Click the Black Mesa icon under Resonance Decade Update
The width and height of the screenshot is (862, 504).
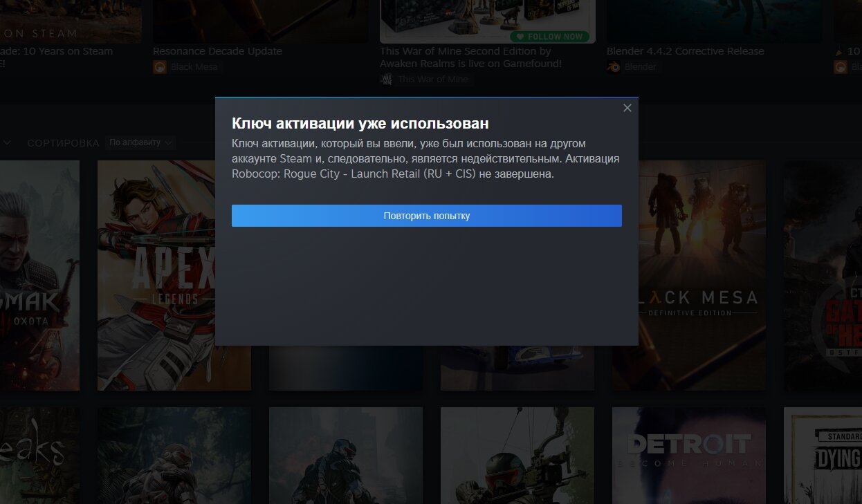click(x=160, y=67)
